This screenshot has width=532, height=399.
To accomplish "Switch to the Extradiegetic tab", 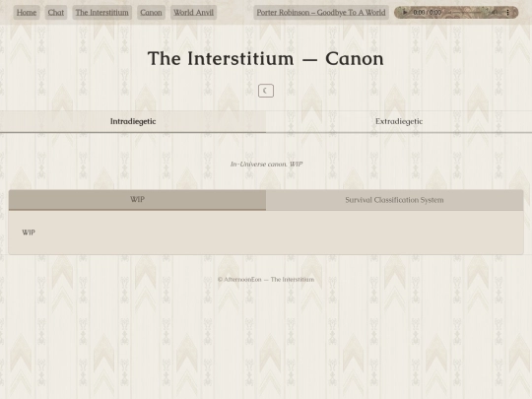I will tap(399, 121).
